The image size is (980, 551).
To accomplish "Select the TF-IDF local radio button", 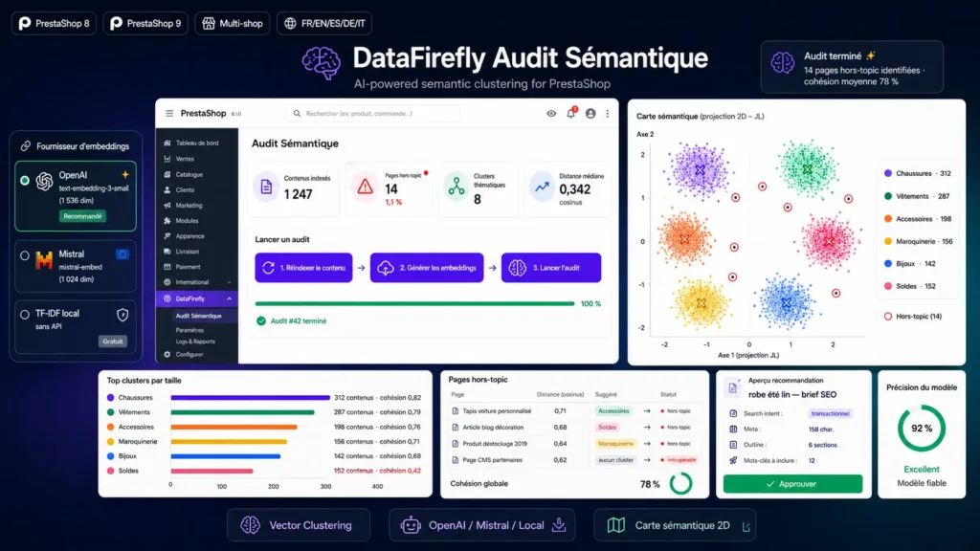I will coord(24,315).
